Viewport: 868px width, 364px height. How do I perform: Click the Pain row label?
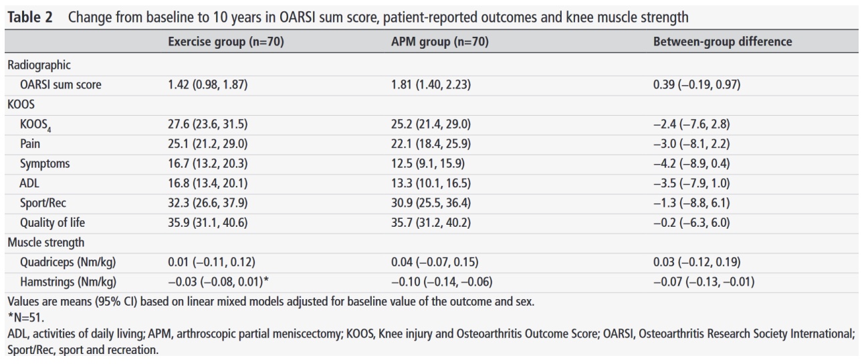31,144
